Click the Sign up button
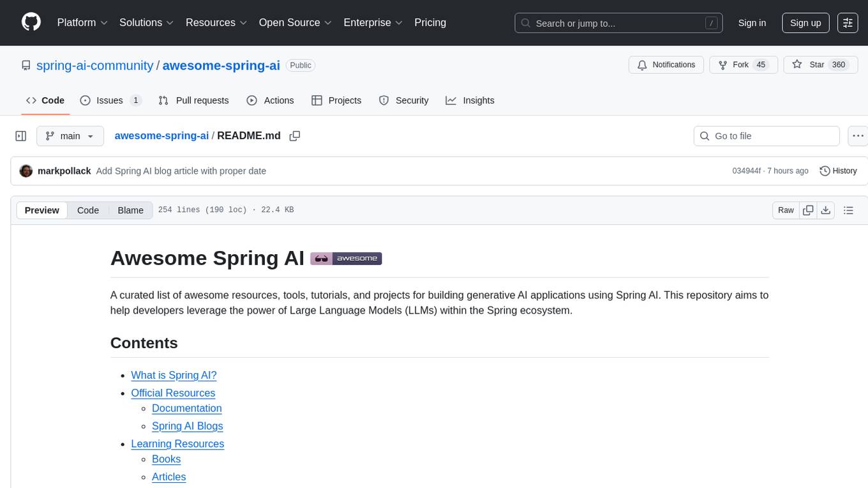This screenshot has width=868, height=488. pyautogui.click(x=805, y=22)
